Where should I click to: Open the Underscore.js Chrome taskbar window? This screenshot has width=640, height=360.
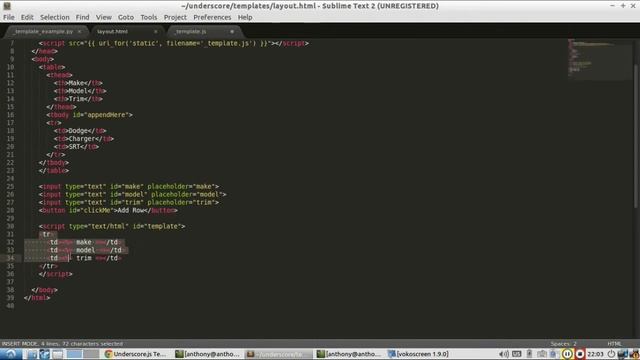point(136,354)
